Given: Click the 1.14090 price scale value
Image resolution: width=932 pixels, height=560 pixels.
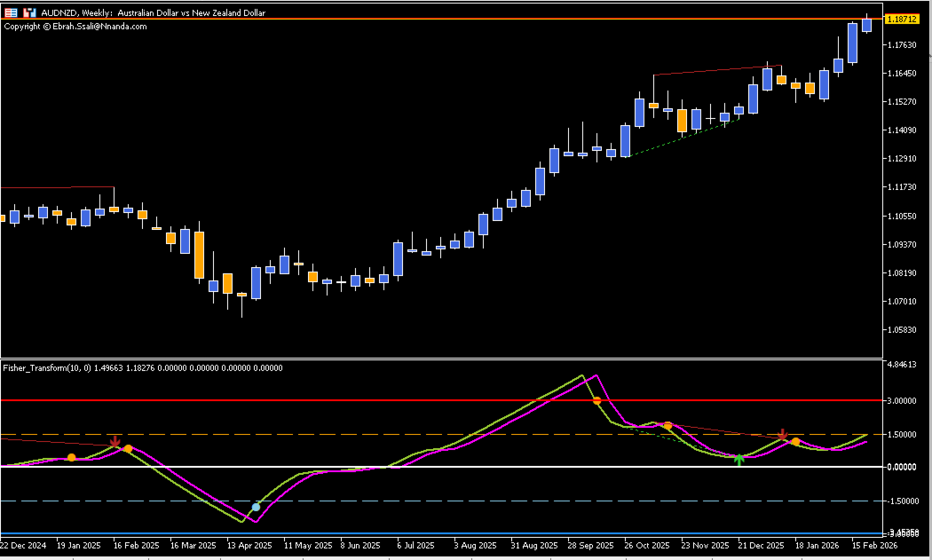Looking at the screenshot, I should 901,130.
